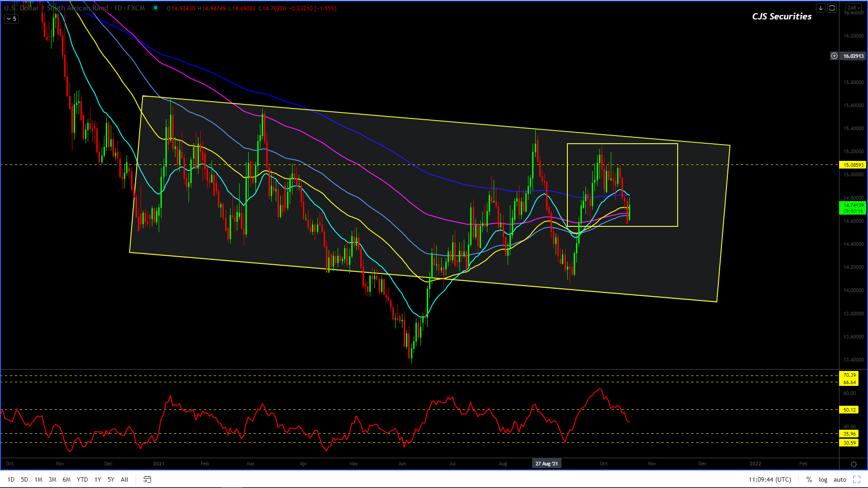Click the plus icon beside 16.02913 price
The image size is (868, 488).
(834, 56)
